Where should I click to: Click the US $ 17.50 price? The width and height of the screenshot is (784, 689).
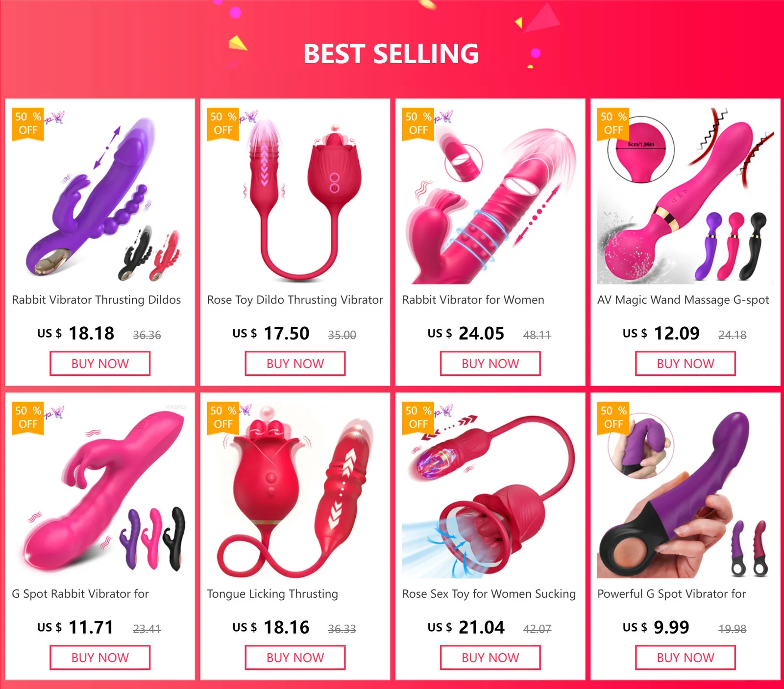pos(271,333)
